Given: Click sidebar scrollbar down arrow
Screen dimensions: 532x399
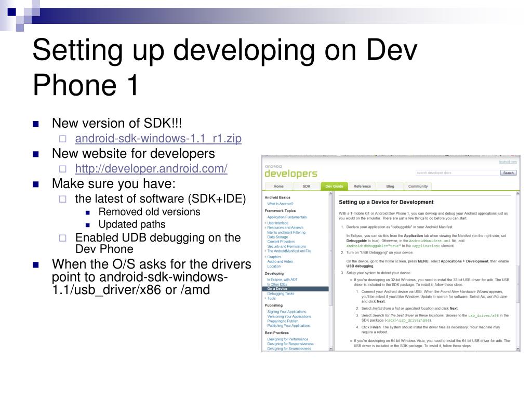Looking at the screenshot, I should point(331,349).
